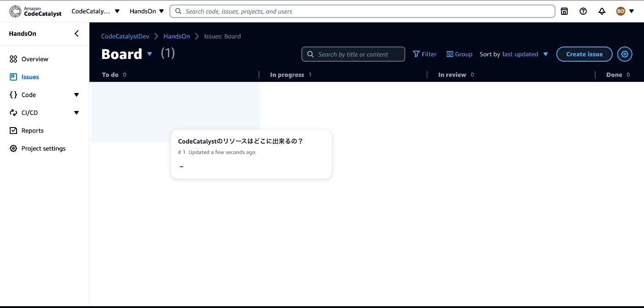
Task: Click the In review column header
Action: (452, 75)
